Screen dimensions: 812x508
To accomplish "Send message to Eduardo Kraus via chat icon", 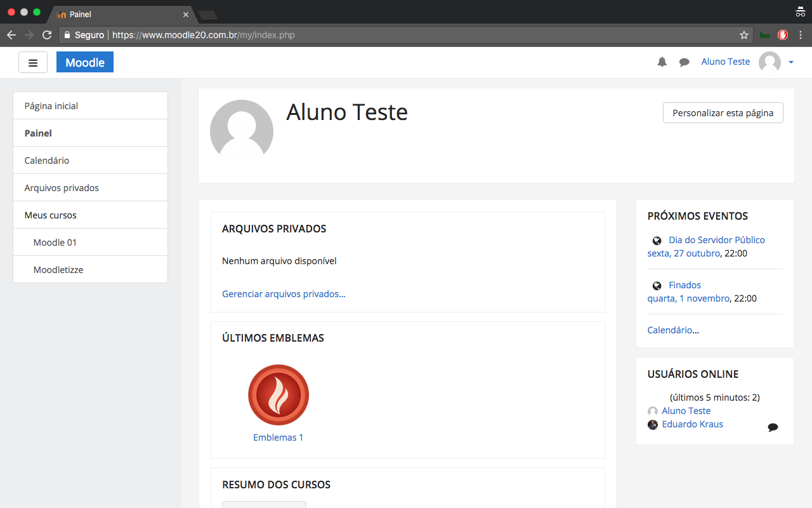I will (773, 427).
